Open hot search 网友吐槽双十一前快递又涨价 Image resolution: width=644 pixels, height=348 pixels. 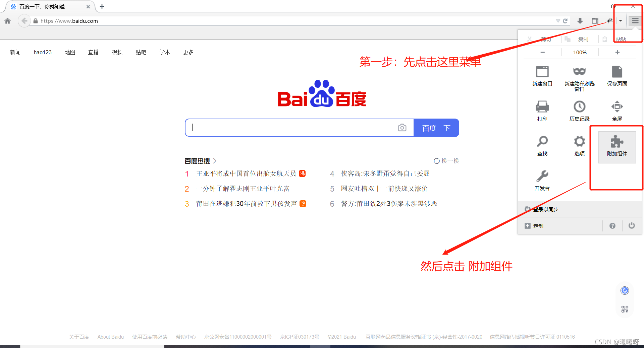pos(384,189)
